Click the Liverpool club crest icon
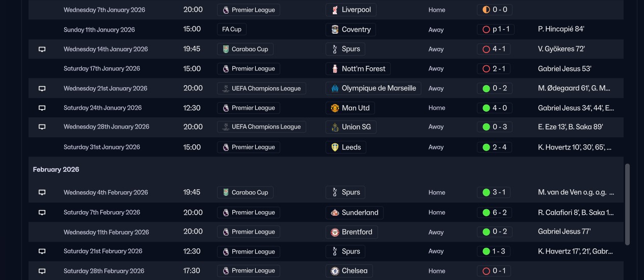The image size is (644, 280). click(x=334, y=10)
